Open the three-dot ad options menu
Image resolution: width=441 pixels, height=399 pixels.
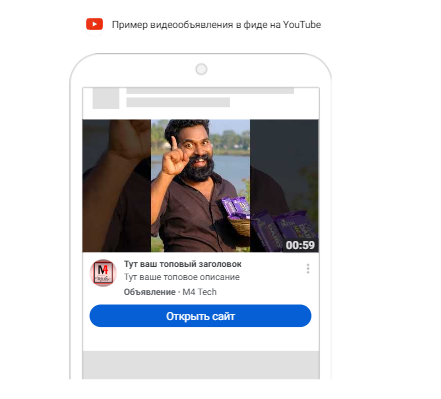[308, 269]
